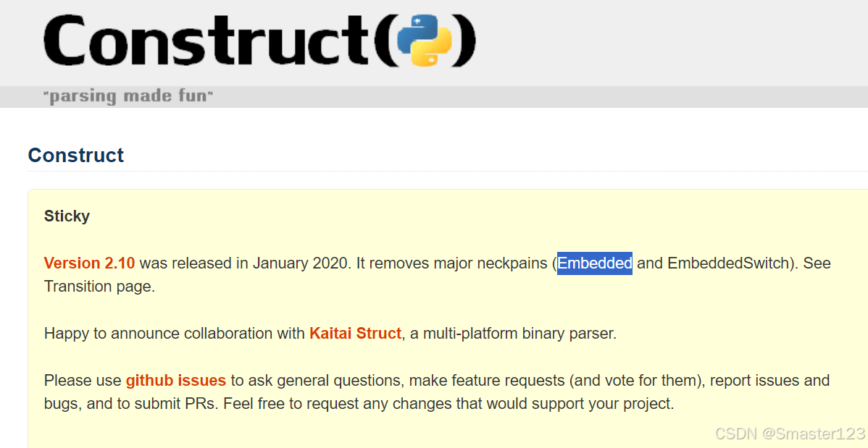868x448 pixels.
Task: Click the Sticky section title
Action: [67, 215]
